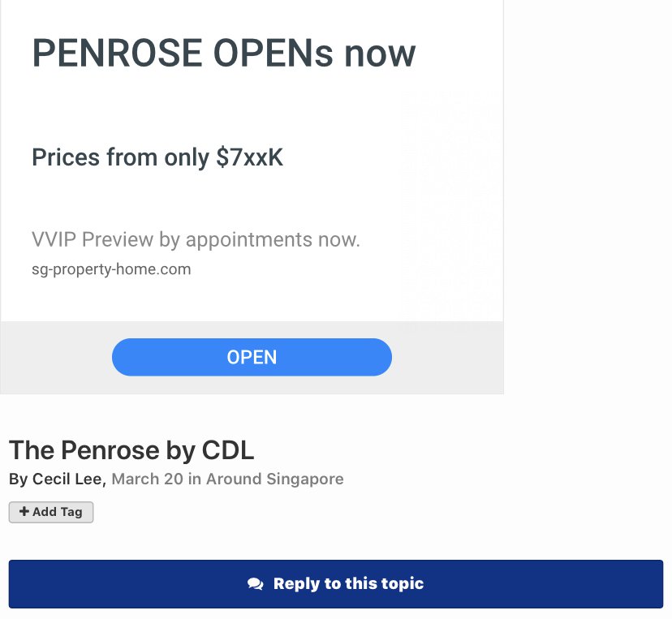Click the "By" label before author name
672x619 pixels.
point(18,479)
